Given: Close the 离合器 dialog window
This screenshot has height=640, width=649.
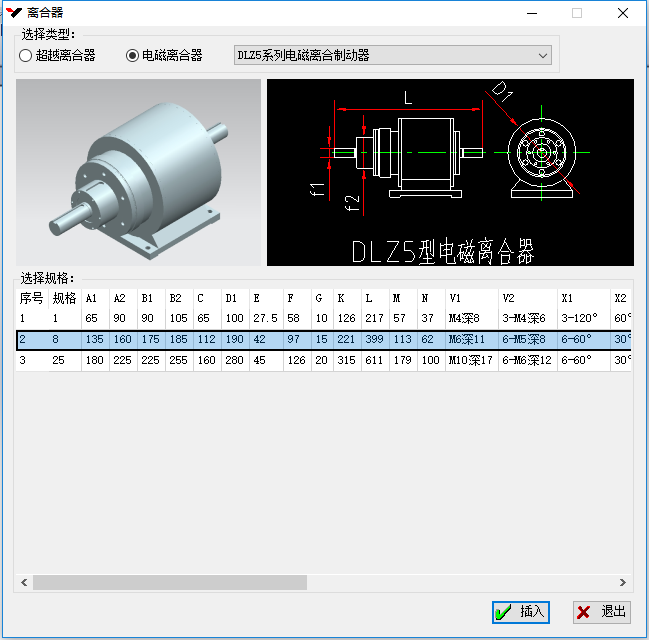Looking at the screenshot, I should [x=622, y=13].
